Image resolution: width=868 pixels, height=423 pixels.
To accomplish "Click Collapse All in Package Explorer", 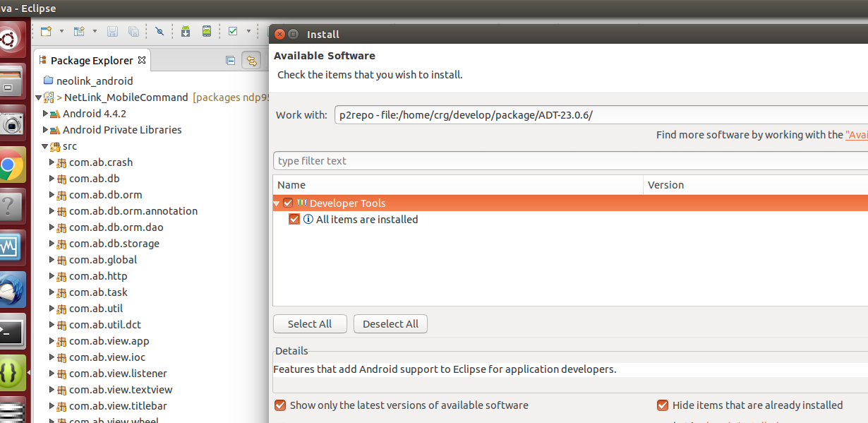I will (x=230, y=61).
